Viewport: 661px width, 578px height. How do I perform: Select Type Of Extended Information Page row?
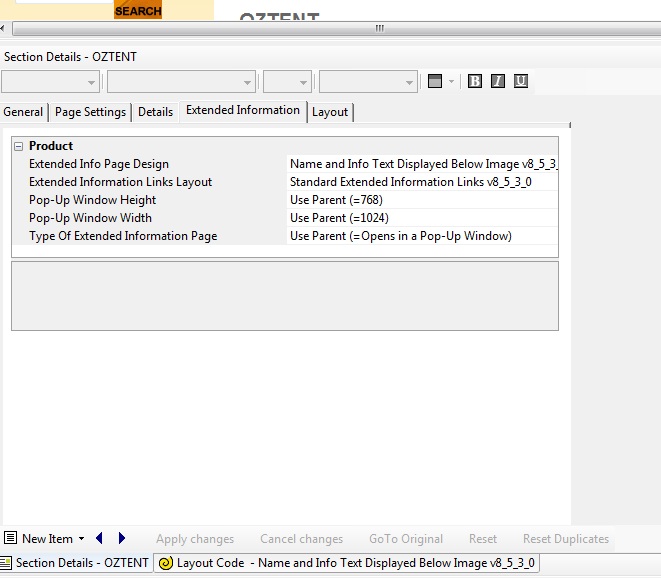coord(123,236)
